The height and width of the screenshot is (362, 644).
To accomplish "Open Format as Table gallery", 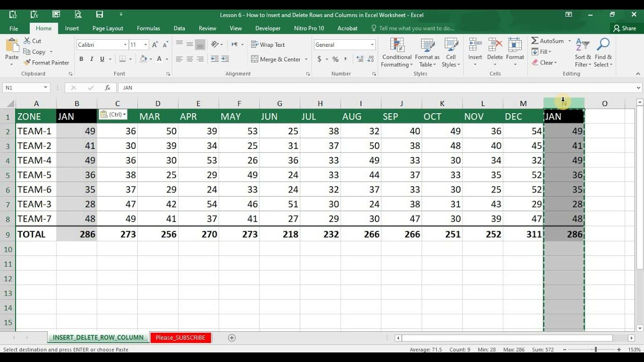I will click(x=427, y=52).
